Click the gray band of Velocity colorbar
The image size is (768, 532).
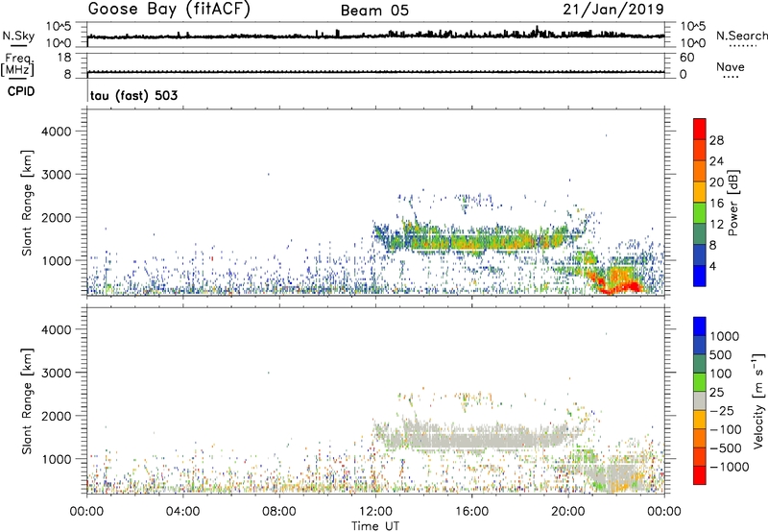[700, 401]
